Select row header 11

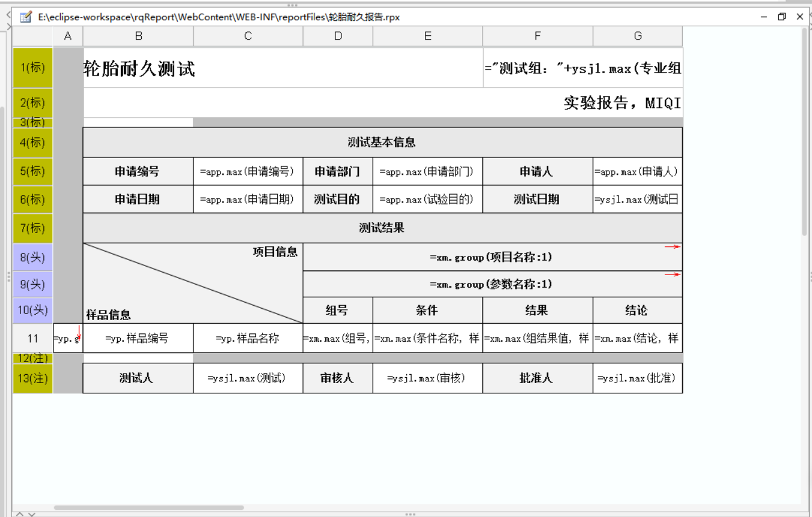[33, 339]
